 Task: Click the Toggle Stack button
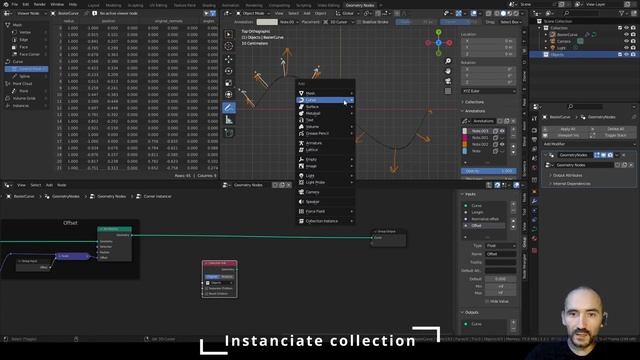click(x=613, y=135)
